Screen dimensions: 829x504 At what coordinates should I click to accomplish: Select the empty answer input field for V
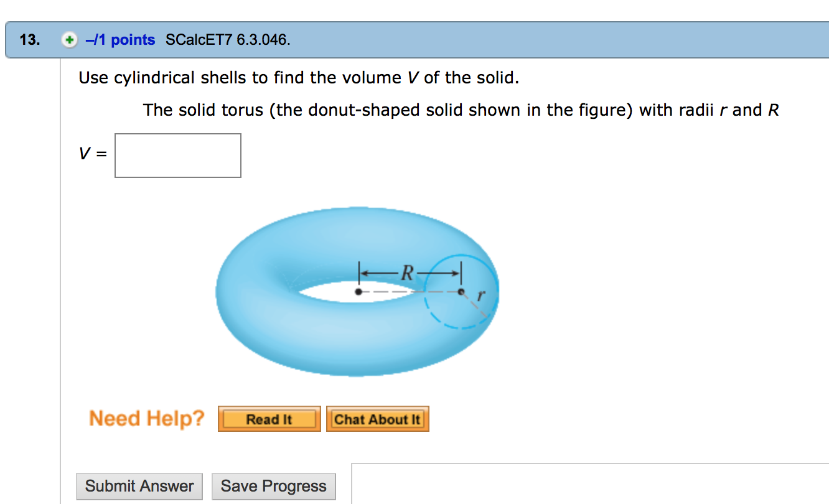(177, 156)
